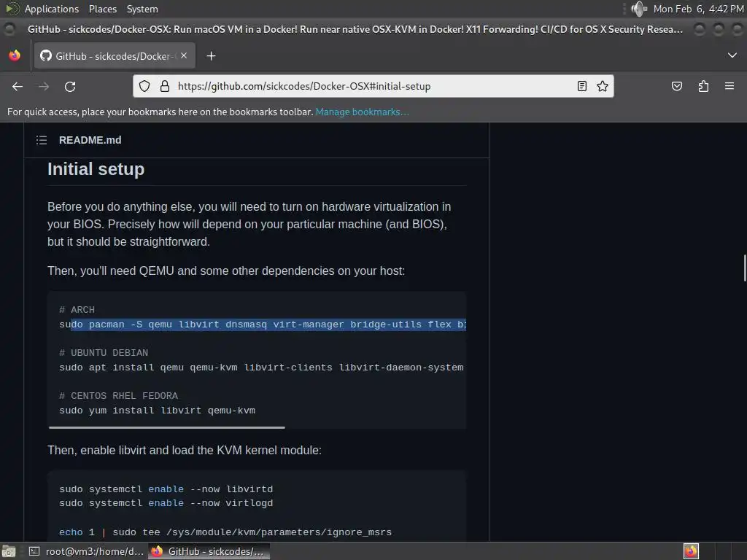Click README.md file name header
The image size is (747, 560).
[x=90, y=140]
